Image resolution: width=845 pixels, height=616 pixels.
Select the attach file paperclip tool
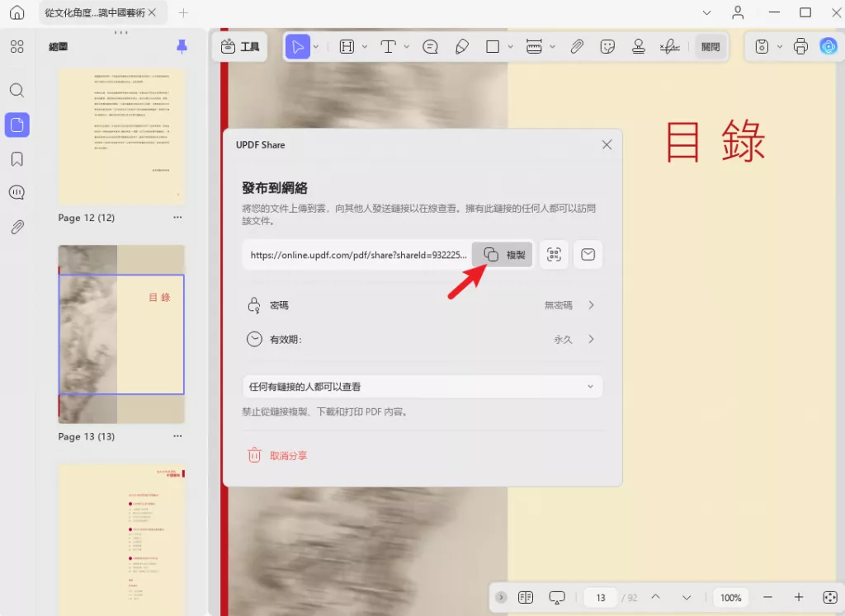tap(577, 47)
